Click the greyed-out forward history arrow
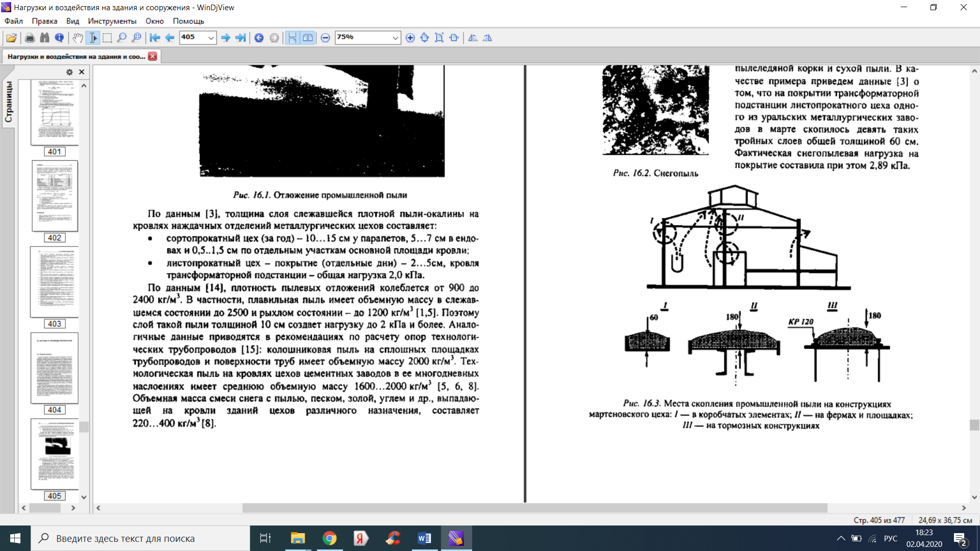 pos(274,38)
